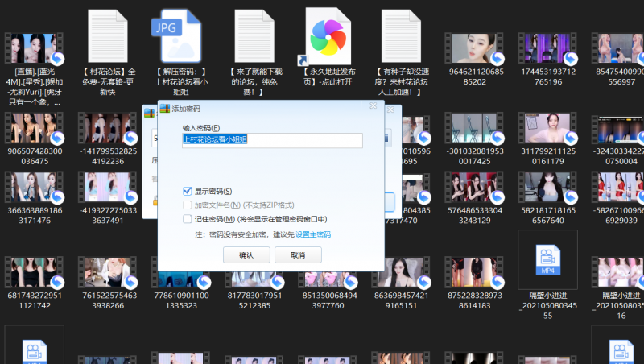This screenshot has height=364, width=644.
Task: Click the 确认 button
Action: [246, 254]
